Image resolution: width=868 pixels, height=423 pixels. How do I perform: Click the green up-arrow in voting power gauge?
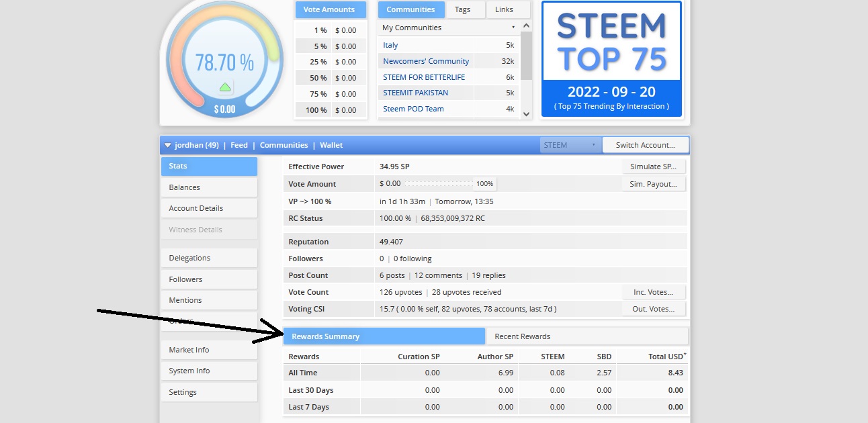pos(225,87)
